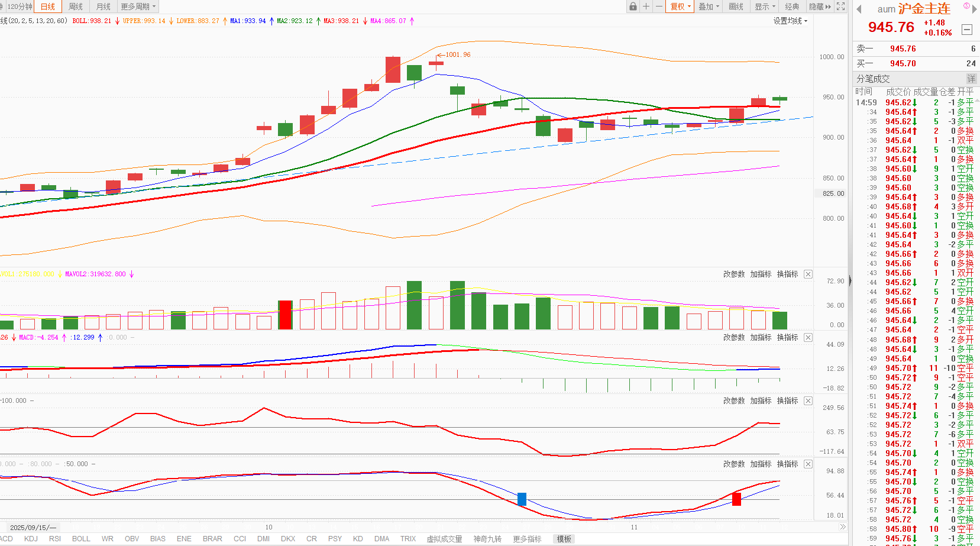The image size is (980, 546).
Task: Switch to the 日线 daily chart tab
Action: pos(48,7)
